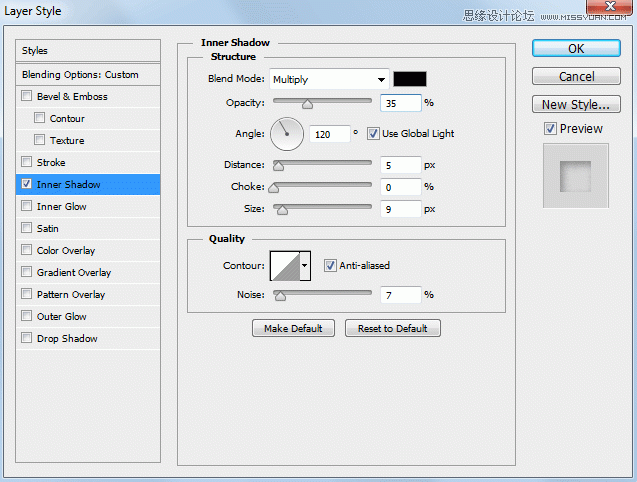The width and height of the screenshot is (637, 482).
Task: Tick the Stroke checkbox
Action: pos(26,162)
